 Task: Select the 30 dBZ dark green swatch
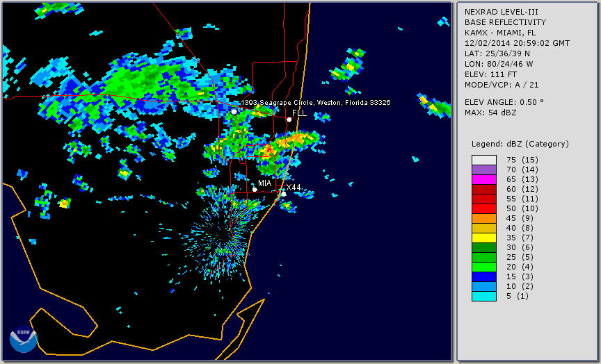[484, 247]
